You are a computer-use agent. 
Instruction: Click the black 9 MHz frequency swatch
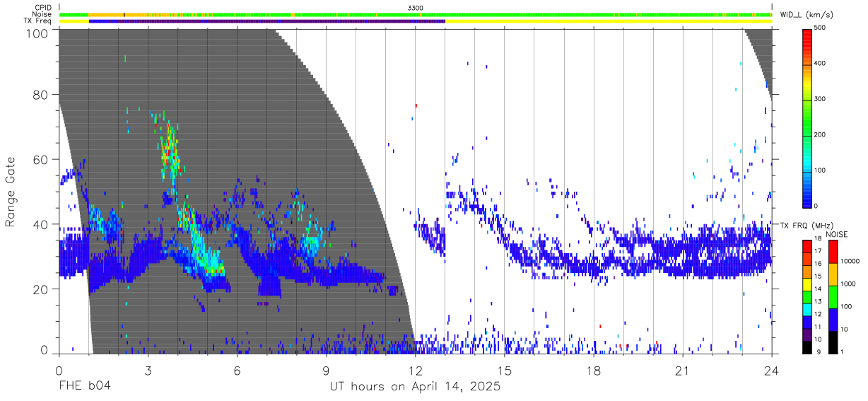pyautogui.click(x=807, y=347)
